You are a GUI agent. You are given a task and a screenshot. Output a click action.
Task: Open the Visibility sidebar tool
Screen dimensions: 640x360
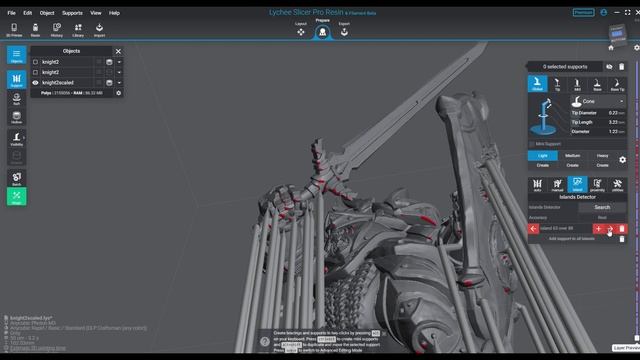click(x=17, y=139)
